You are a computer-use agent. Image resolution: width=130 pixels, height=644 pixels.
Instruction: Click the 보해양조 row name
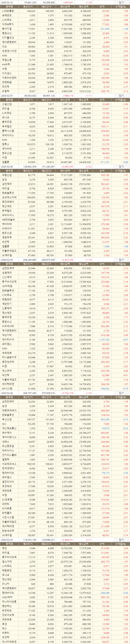pos(6,15)
